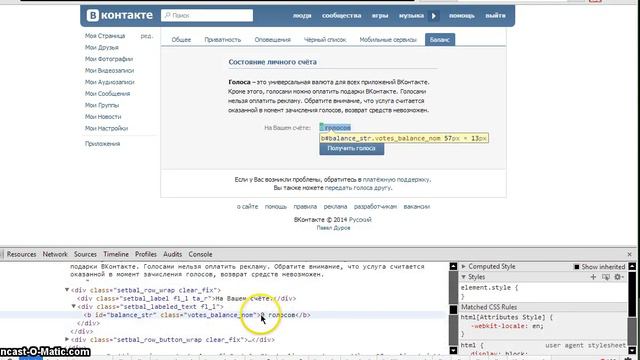
Task: Open Мои Настройки in the sidebar
Action: [x=107, y=128]
